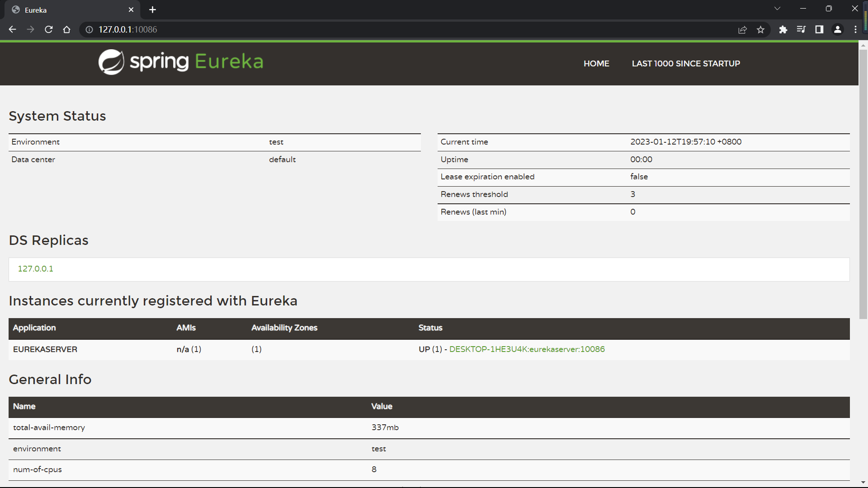Open browser profile avatar icon
Screen dimensions: 868x488
[837, 29]
